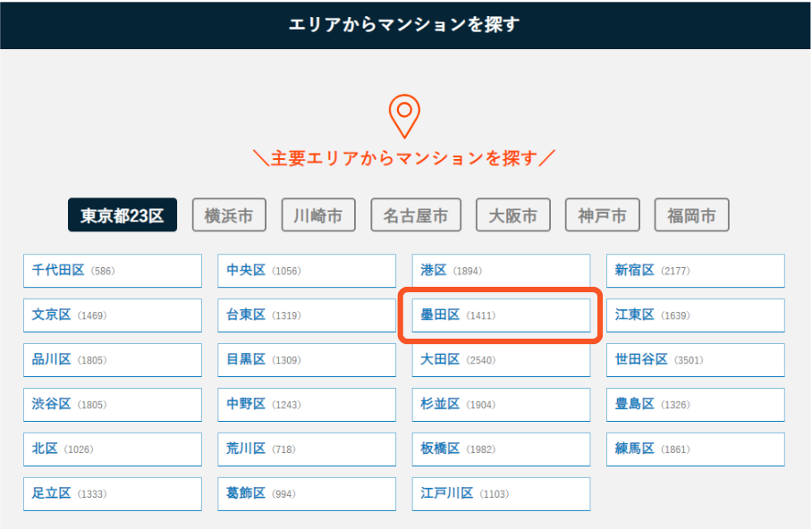
Task: Choose 豊島区 (1326) area
Action: click(x=696, y=404)
